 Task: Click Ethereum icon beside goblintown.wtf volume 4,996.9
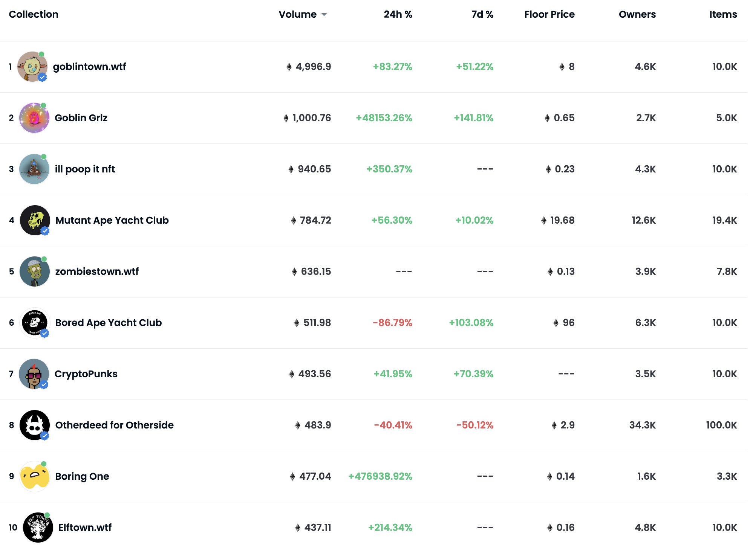(289, 67)
